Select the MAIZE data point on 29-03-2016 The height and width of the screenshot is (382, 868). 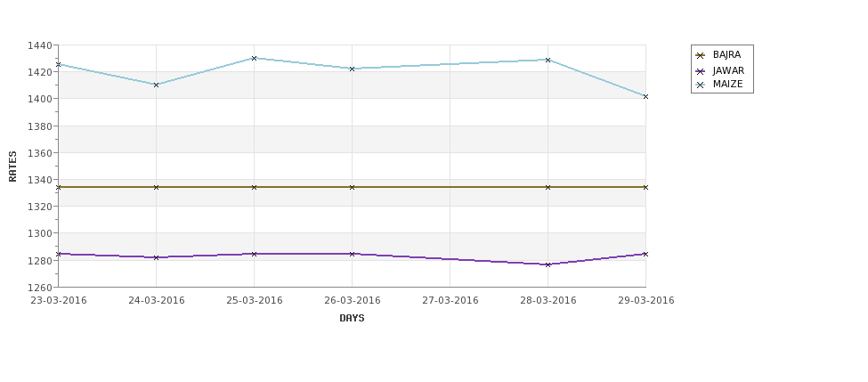645,96
